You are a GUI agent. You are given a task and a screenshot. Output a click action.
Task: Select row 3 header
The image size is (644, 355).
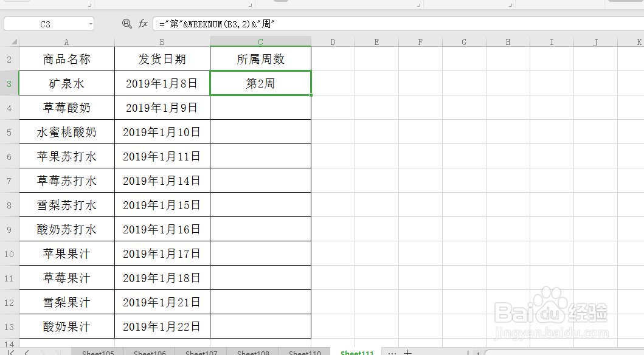coord(10,83)
